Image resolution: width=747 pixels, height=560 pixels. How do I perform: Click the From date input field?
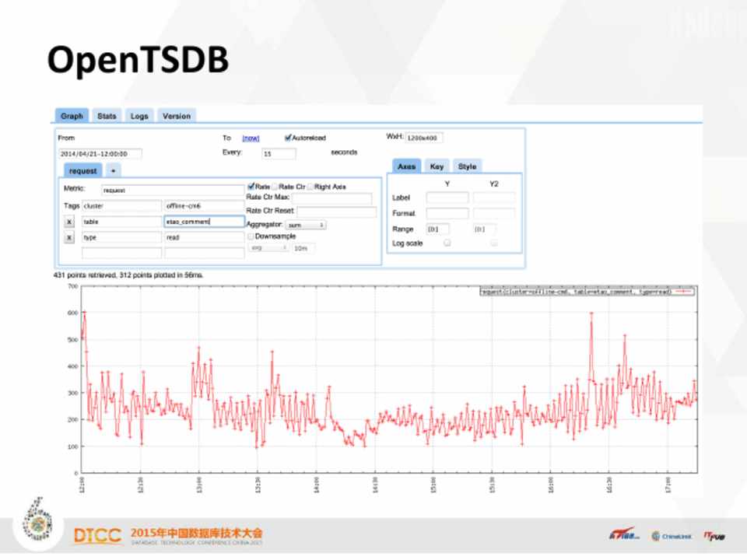point(100,154)
